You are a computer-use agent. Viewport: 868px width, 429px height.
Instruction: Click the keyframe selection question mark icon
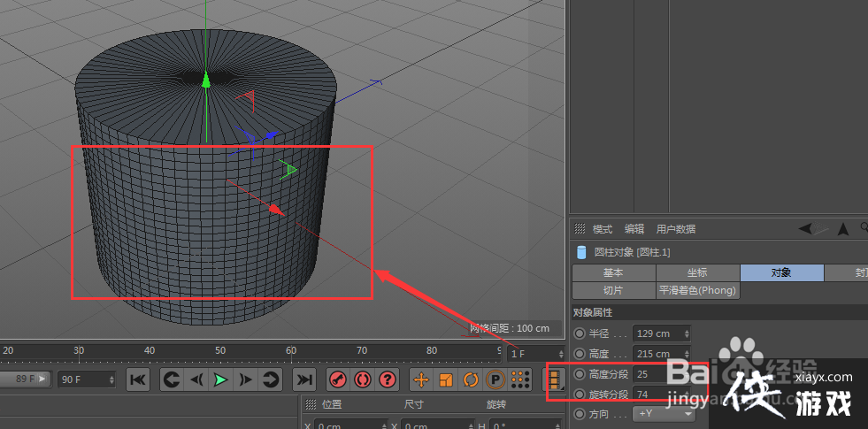388,379
